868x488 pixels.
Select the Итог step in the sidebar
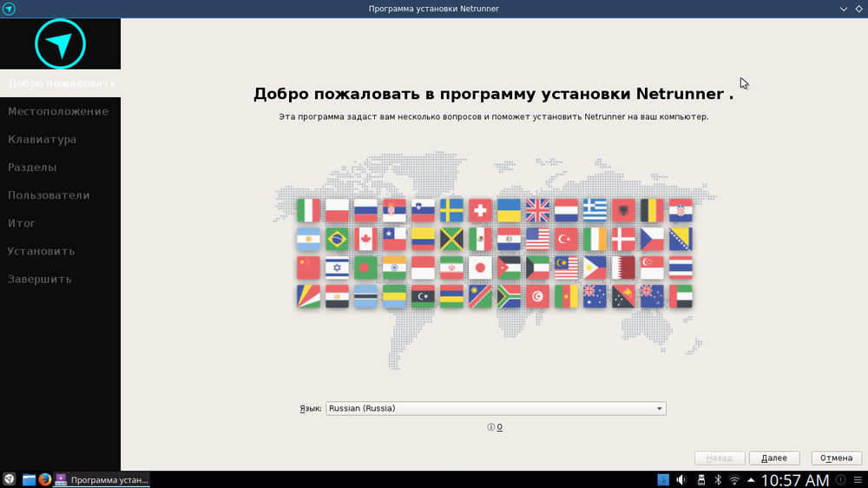pyautogui.click(x=61, y=223)
